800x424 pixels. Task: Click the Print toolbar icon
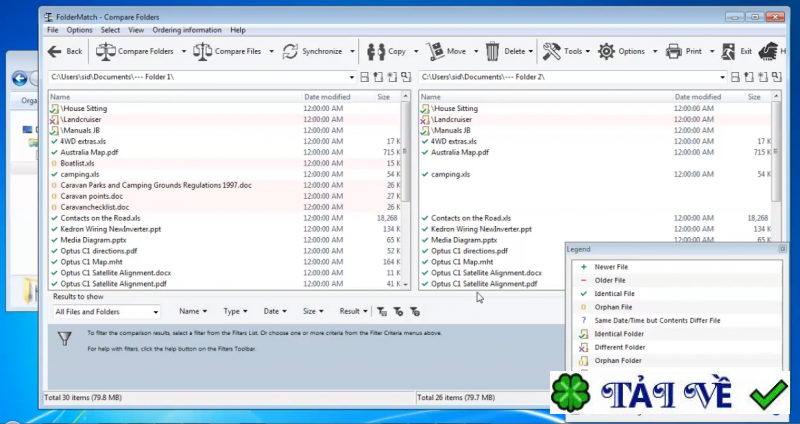(x=674, y=51)
